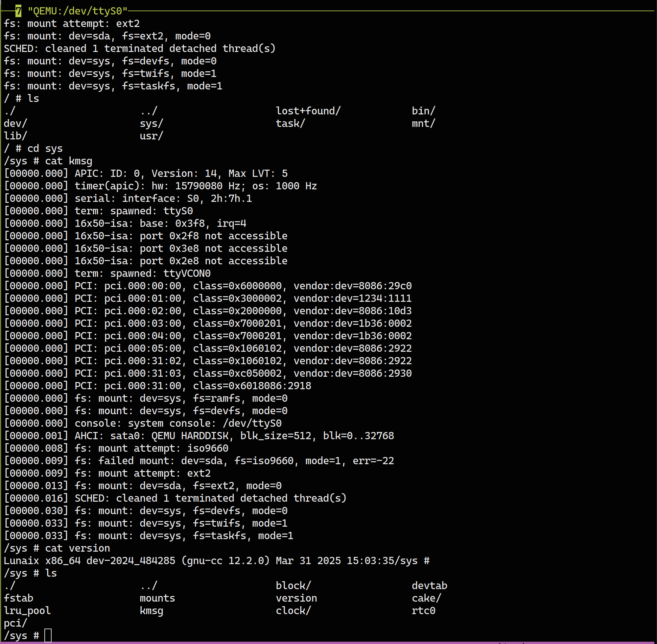
Task: Click the purple status bar at the bottom
Action: click(x=328, y=642)
